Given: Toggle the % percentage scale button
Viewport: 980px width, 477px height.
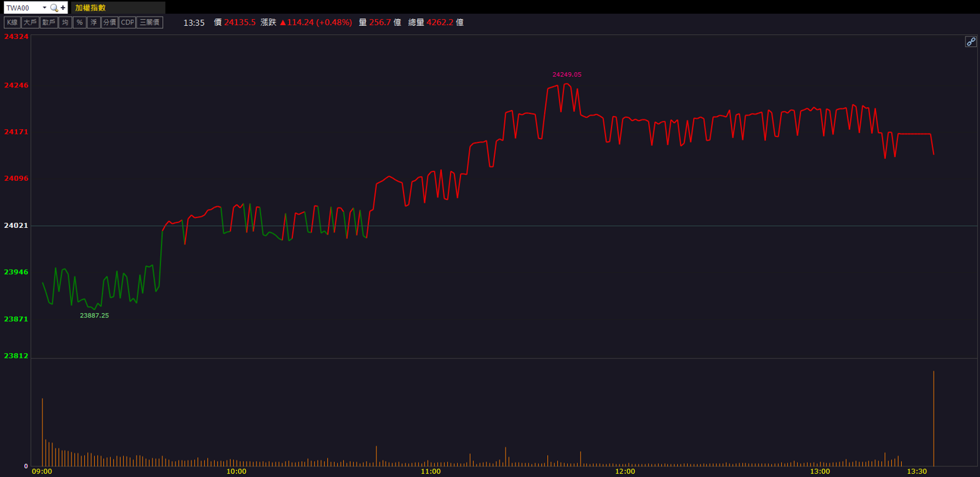Looking at the screenshot, I should (x=80, y=23).
